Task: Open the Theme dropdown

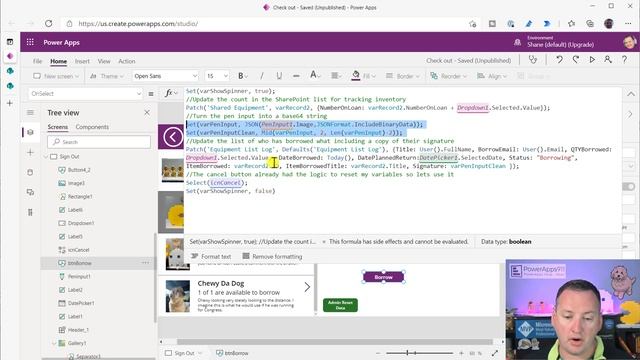Action: point(107,76)
